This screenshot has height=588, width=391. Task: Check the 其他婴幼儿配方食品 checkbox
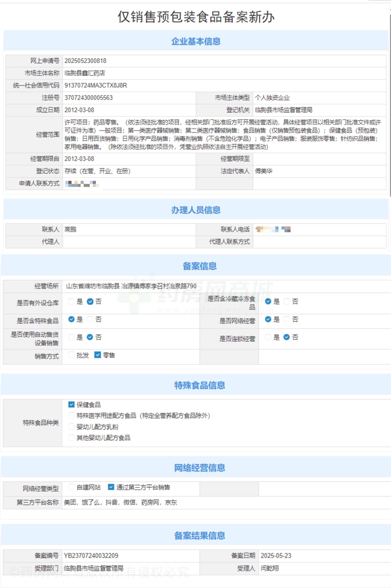[x=71, y=438]
